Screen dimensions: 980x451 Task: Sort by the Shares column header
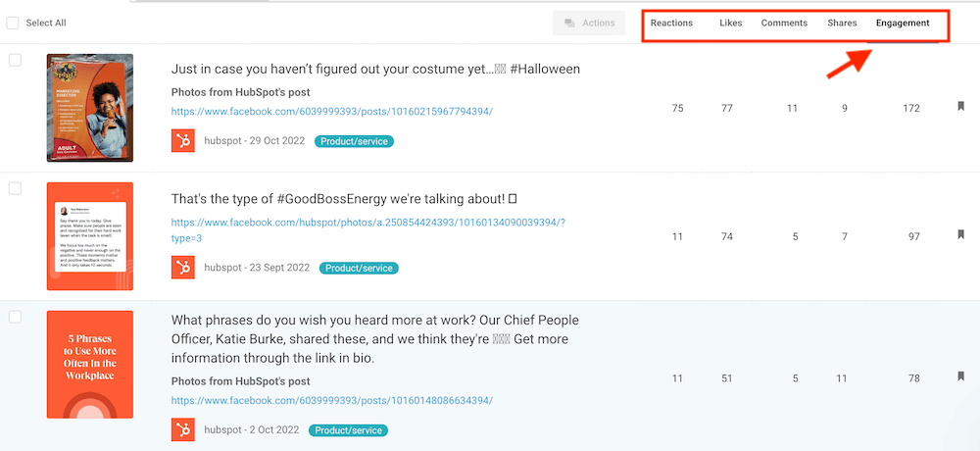(841, 24)
